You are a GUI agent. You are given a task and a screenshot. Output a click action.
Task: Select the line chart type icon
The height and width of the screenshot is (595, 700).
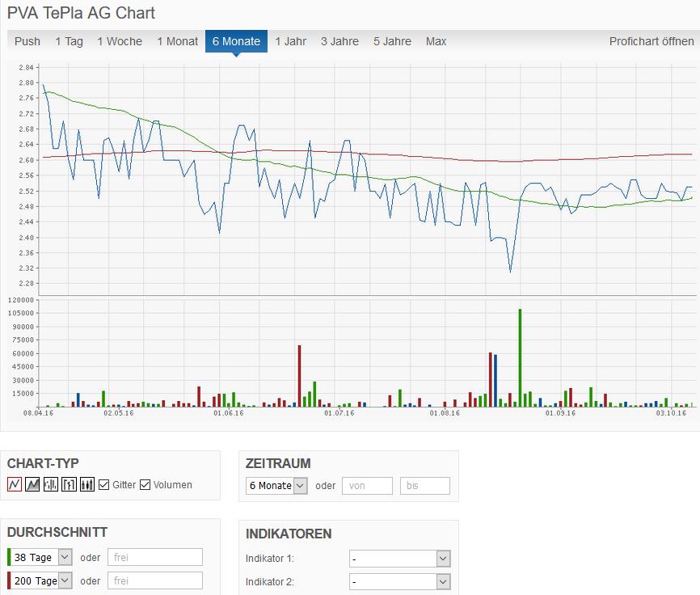click(15, 484)
